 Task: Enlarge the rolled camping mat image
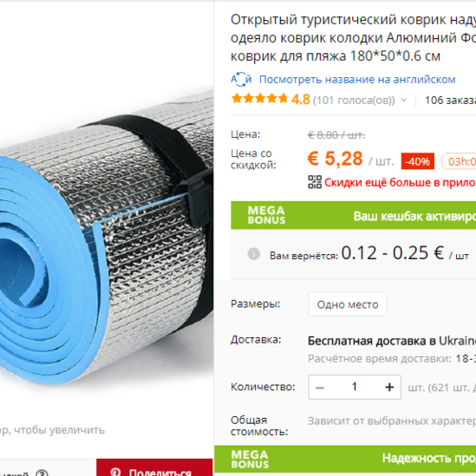(x=107, y=238)
